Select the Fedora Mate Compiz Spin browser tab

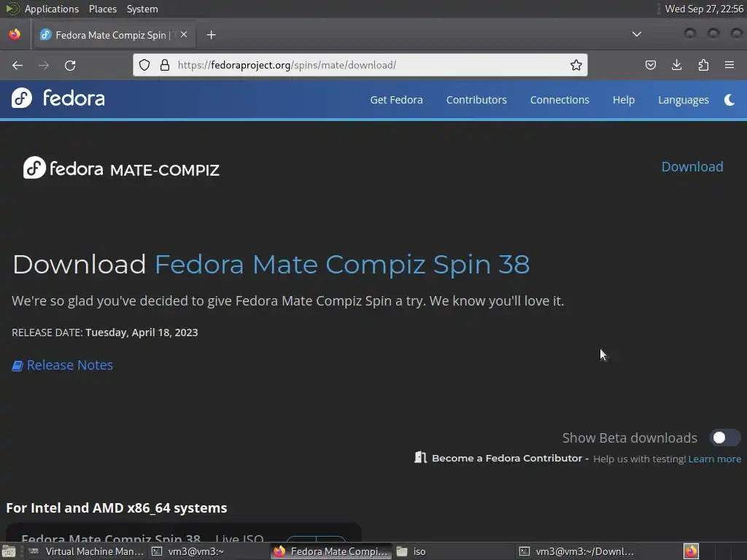[x=113, y=35]
